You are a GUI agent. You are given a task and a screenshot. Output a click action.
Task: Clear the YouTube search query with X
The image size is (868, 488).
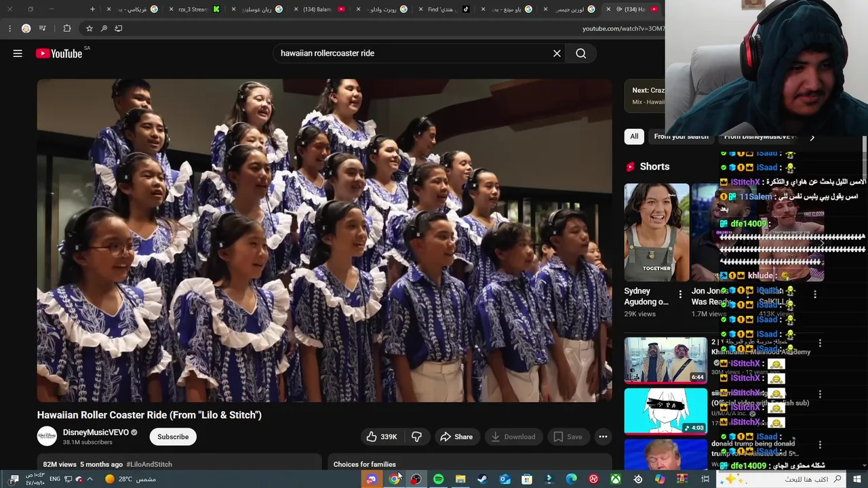pos(557,54)
